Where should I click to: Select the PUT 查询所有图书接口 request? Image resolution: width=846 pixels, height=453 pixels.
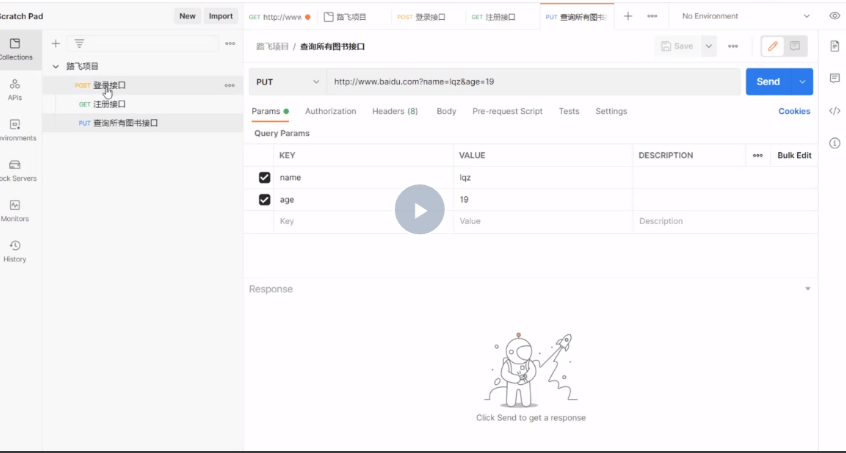click(142, 123)
